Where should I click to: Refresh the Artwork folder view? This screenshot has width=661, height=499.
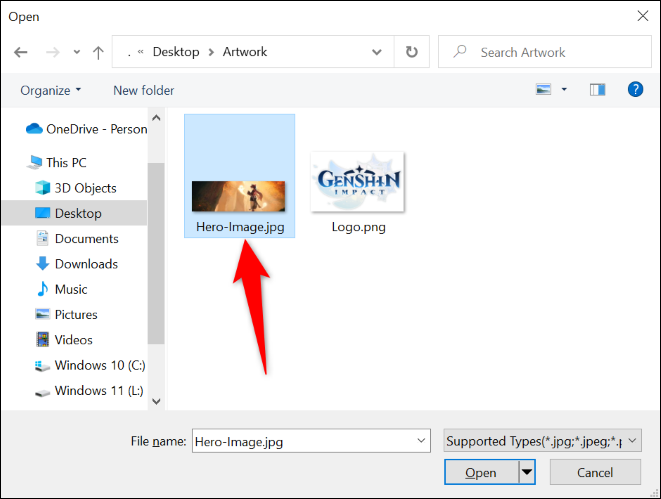coord(412,52)
